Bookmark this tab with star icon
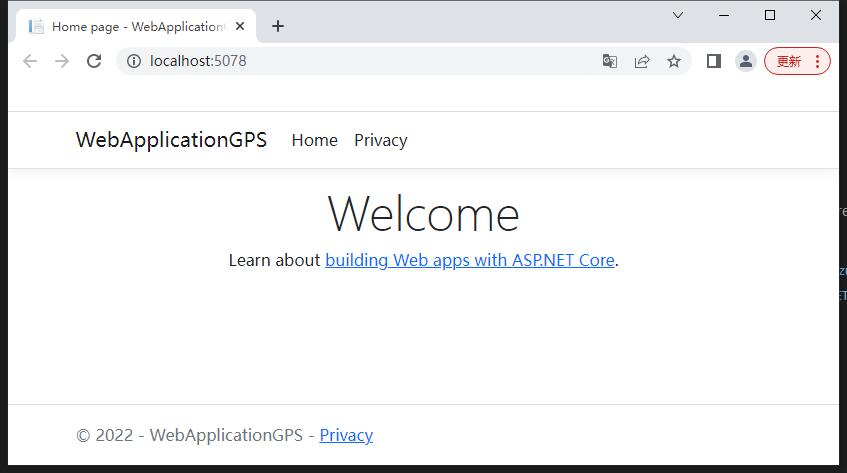Screen dimensions: 847x473 (x=674, y=61)
